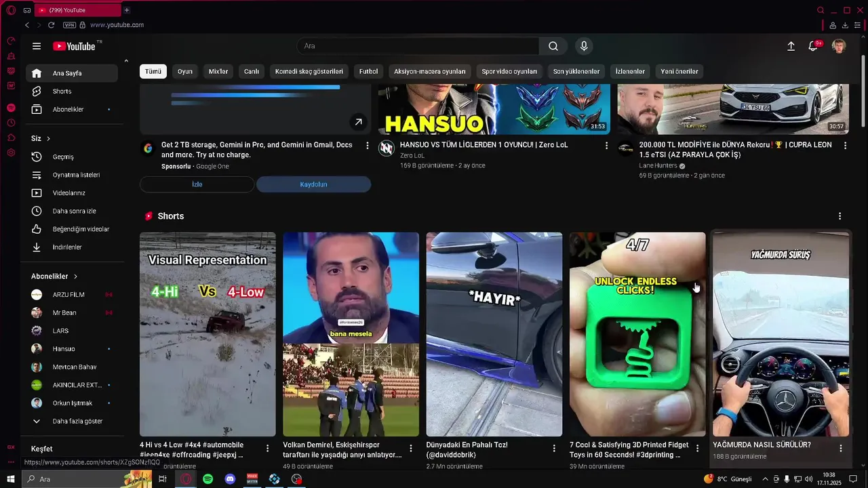This screenshot has width=868, height=488.
Task: Open Opera easy setup settings icon
Action: tap(857, 25)
